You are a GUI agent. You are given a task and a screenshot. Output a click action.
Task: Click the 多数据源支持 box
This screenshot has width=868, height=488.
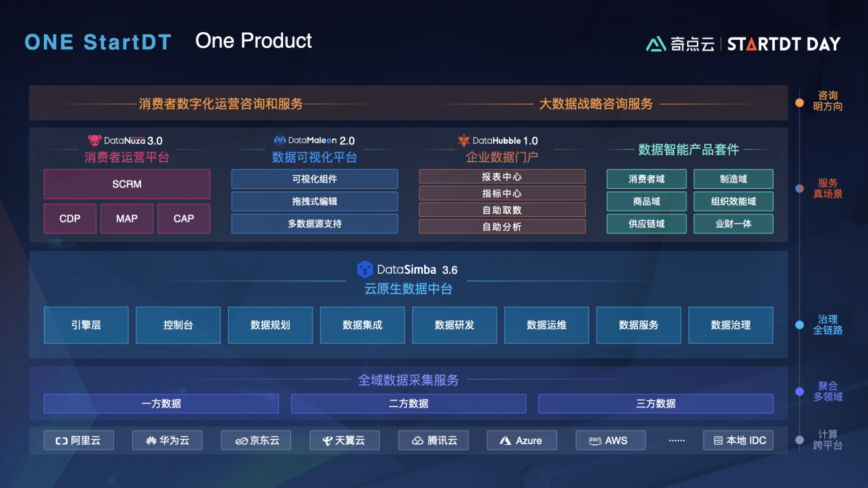314,224
